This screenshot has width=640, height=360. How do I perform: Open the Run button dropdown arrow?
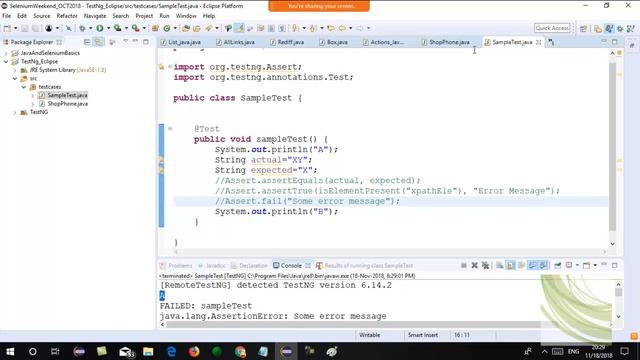[109, 28]
